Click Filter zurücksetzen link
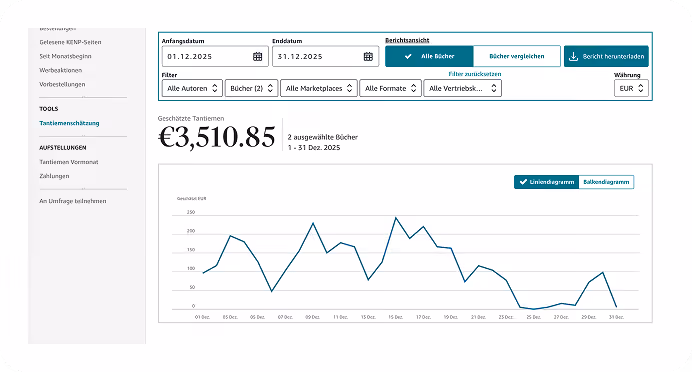The image size is (692, 372). click(x=475, y=74)
